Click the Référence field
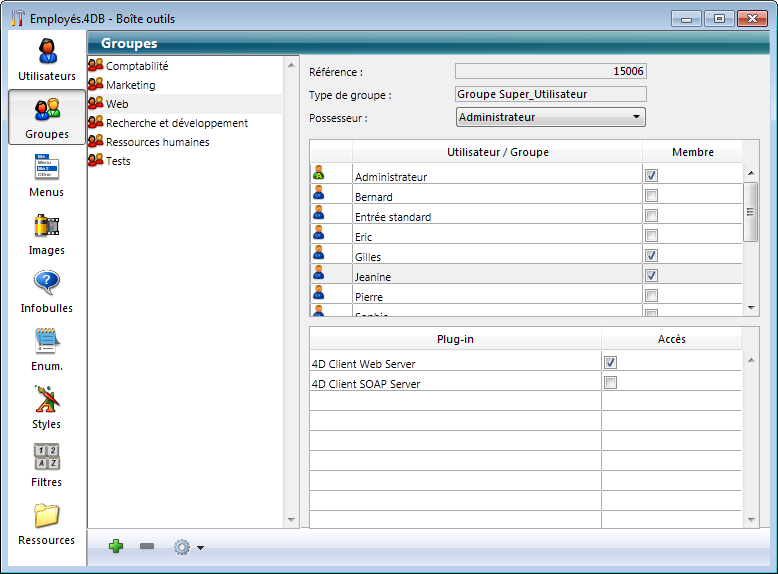The image size is (778, 574). click(x=550, y=72)
